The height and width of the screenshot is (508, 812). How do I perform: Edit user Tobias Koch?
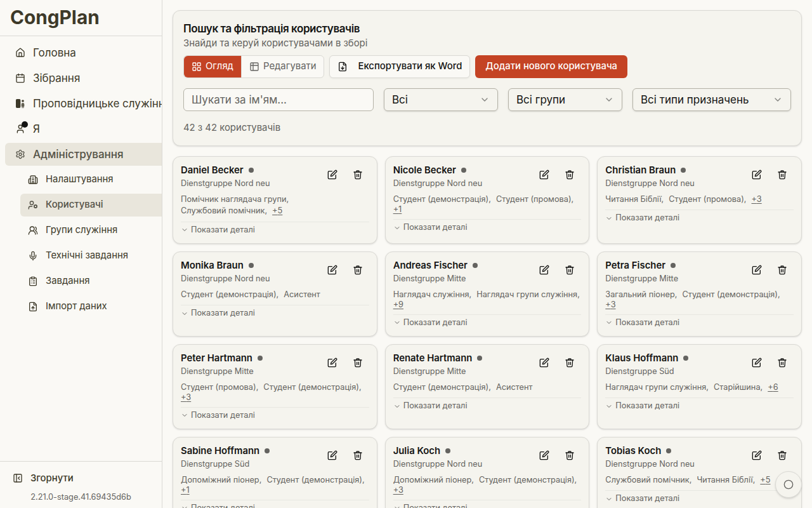(757, 455)
